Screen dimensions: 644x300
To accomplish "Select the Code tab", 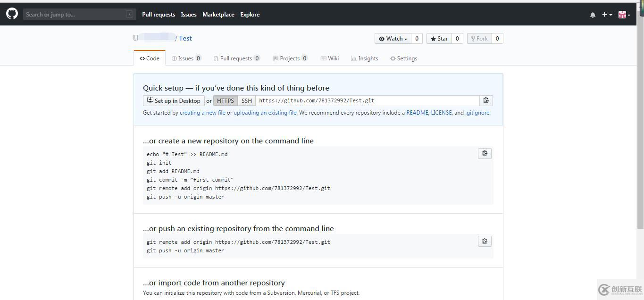I will 150,58.
